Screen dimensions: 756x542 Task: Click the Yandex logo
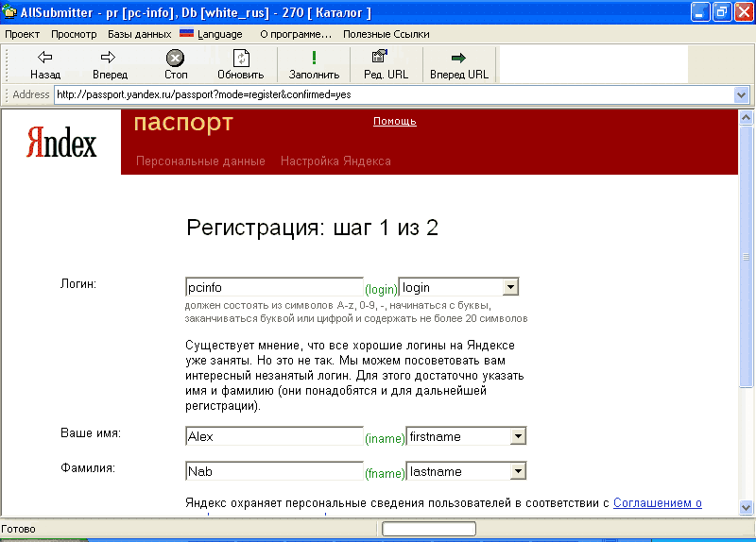click(x=61, y=143)
